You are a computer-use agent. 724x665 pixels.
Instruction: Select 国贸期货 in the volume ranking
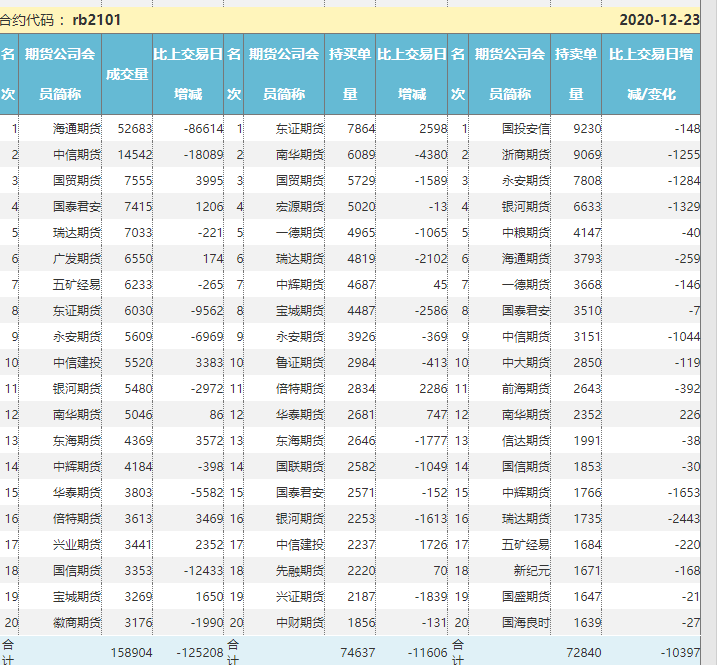coord(77,180)
